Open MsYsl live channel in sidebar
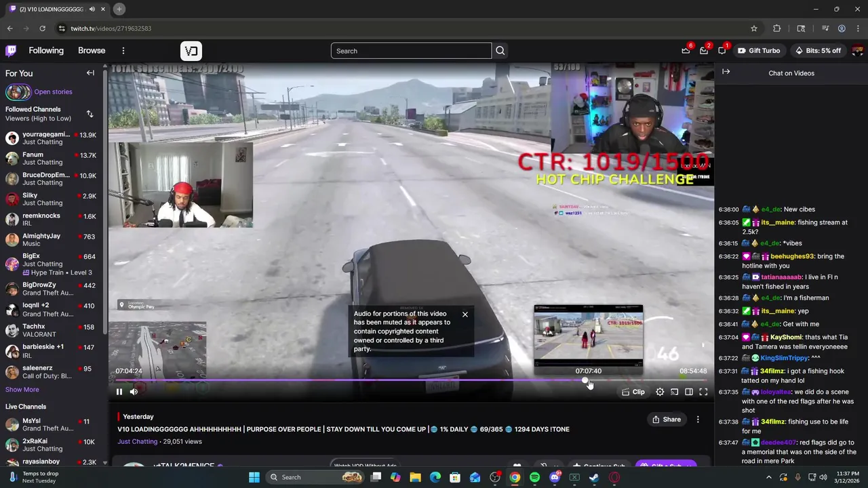This screenshot has height=488, width=868. point(52,424)
